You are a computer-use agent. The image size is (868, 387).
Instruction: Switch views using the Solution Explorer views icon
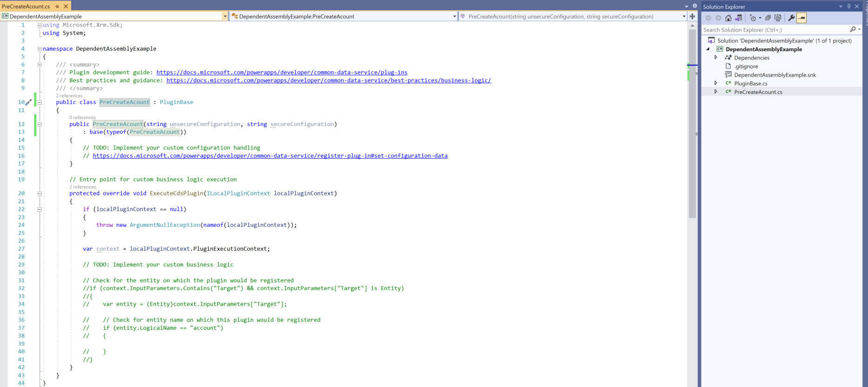tap(738, 18)
